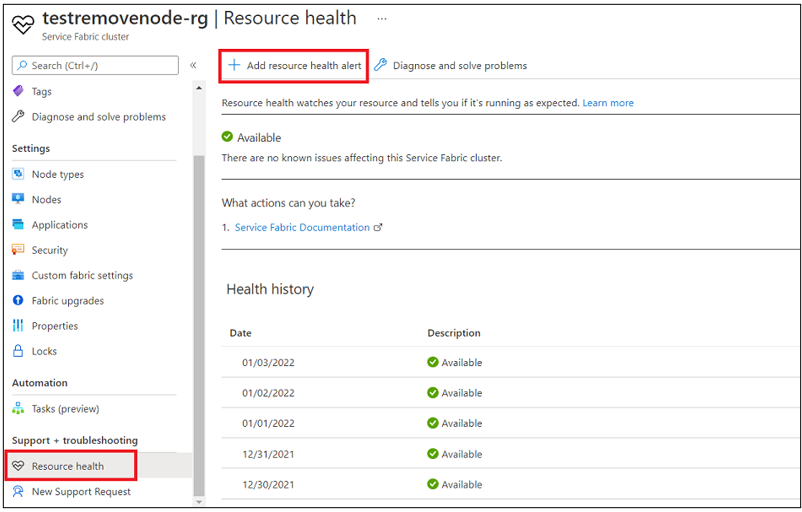Click the wrench icon beside sidebar Diagnose and solve problems
Screen dimensions: 802x512
pos(18,116)
